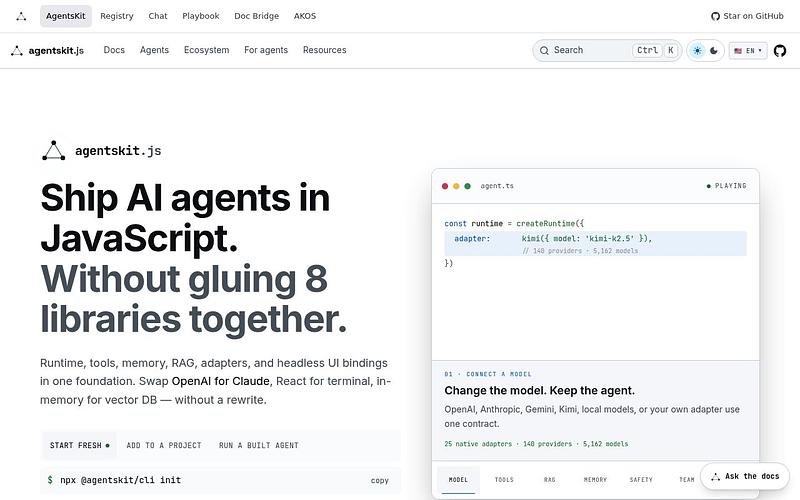Focus the Search docs field
Screen dimensions: 800x500
point(607,51)
